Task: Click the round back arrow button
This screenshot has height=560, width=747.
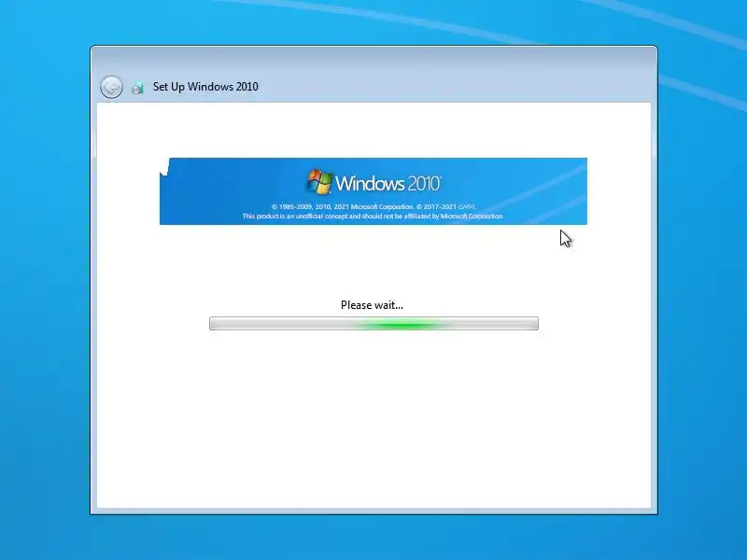Action: pos(111,87)
